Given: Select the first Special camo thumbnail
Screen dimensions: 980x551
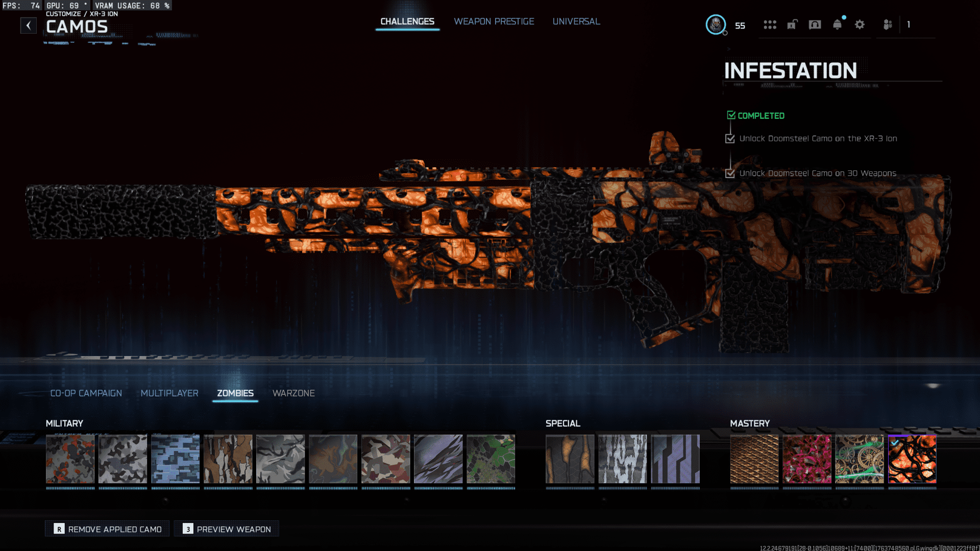Looking at the screenshot, I should 570,459.
